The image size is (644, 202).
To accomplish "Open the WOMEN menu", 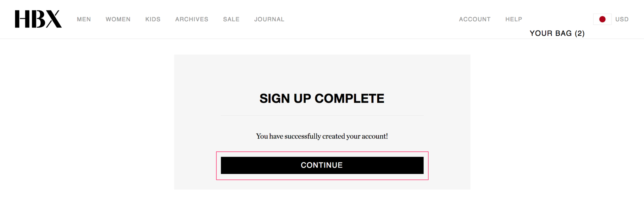I will point(118,19).
